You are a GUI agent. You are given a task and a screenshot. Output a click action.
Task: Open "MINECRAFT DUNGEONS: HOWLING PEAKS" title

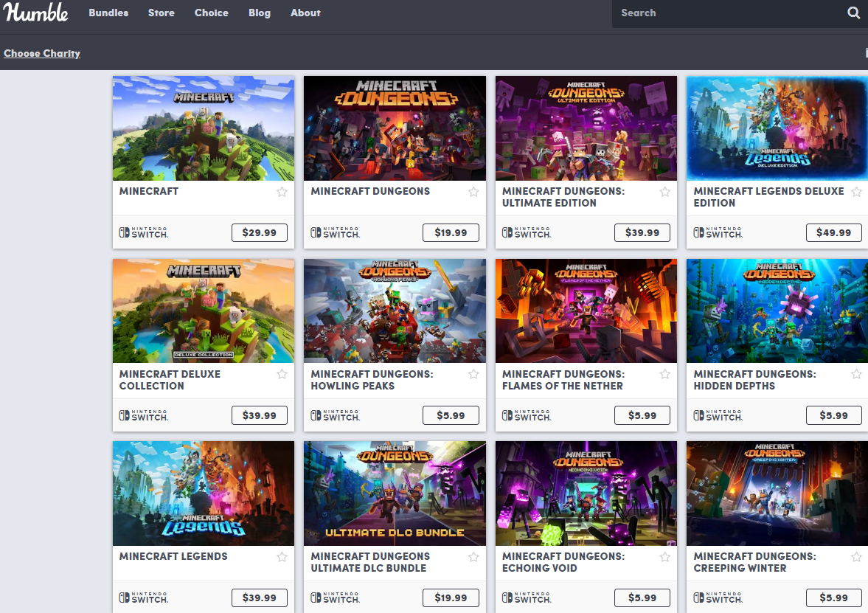tap(372, 380)
